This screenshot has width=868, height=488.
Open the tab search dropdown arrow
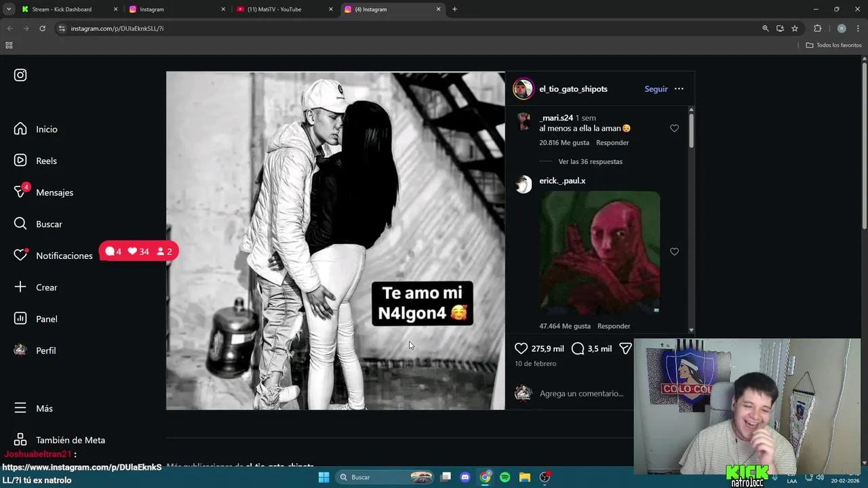[x=8, y=9]
